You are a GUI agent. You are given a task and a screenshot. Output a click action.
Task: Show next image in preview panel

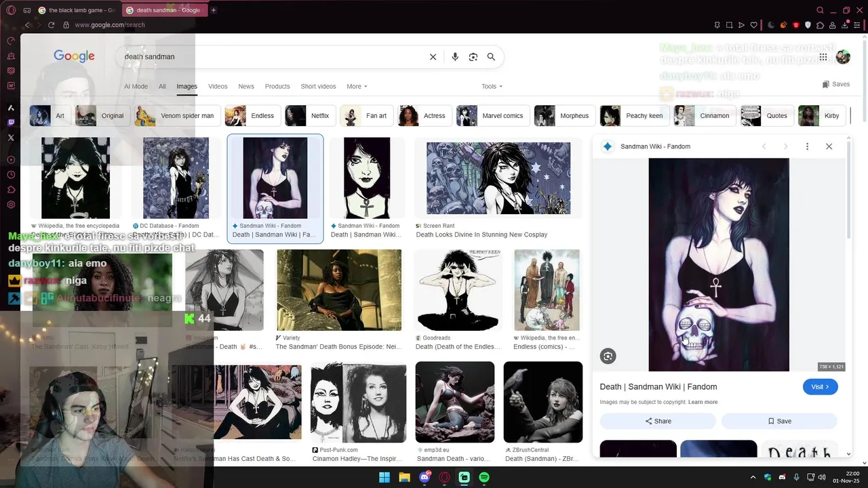[786, 146]
